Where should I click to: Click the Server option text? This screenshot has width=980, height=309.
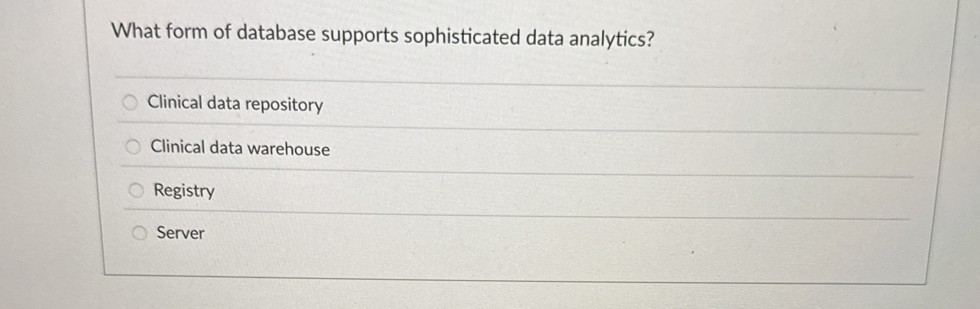[180, 234]
